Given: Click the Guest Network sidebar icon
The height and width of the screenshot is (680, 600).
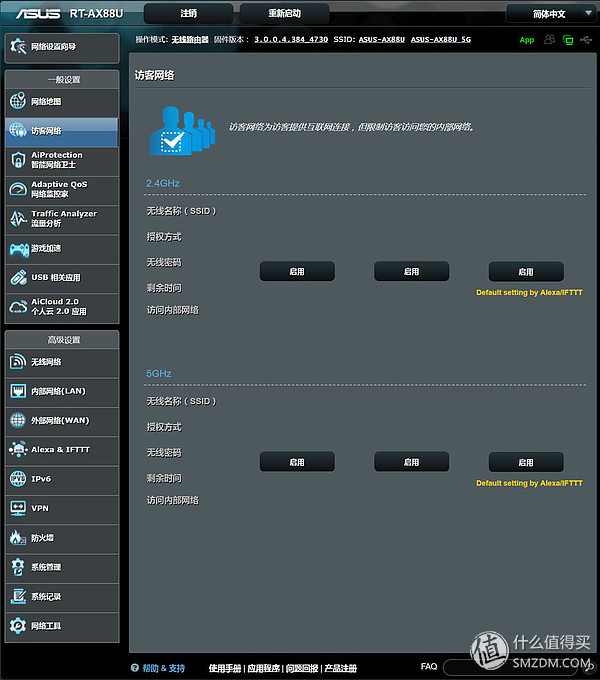Looking at the screenshot, I should click(18, 130).
